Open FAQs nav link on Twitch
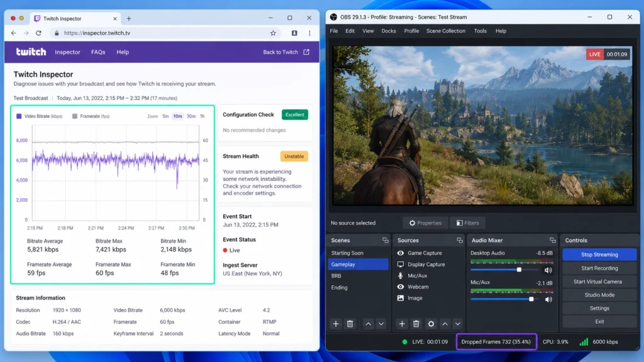 [98, 52]
